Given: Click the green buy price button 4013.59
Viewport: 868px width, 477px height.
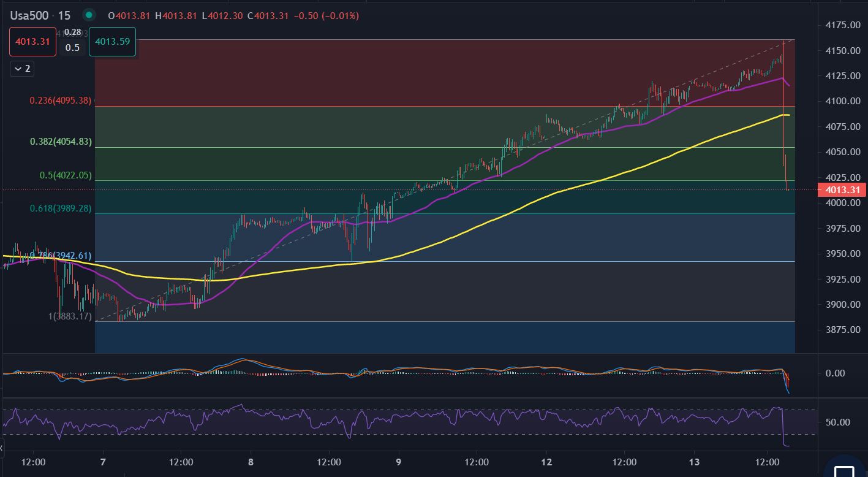Looking at the screenshot, I should [x=112, y=42].
